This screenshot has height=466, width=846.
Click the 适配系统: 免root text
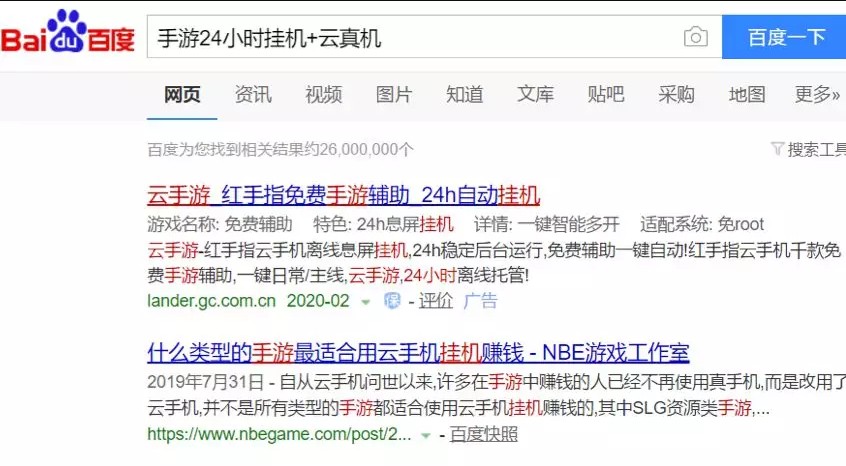click(x=702, y=224)
